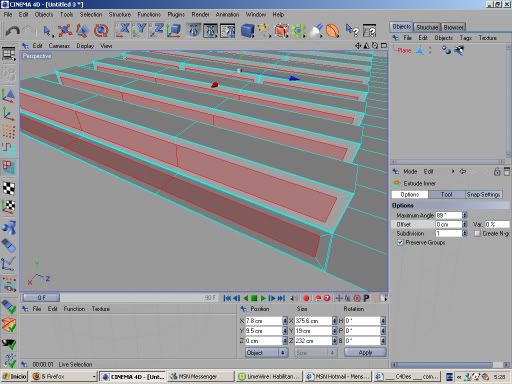
Task: Activate the Scale tool
Action: [82, 31]
